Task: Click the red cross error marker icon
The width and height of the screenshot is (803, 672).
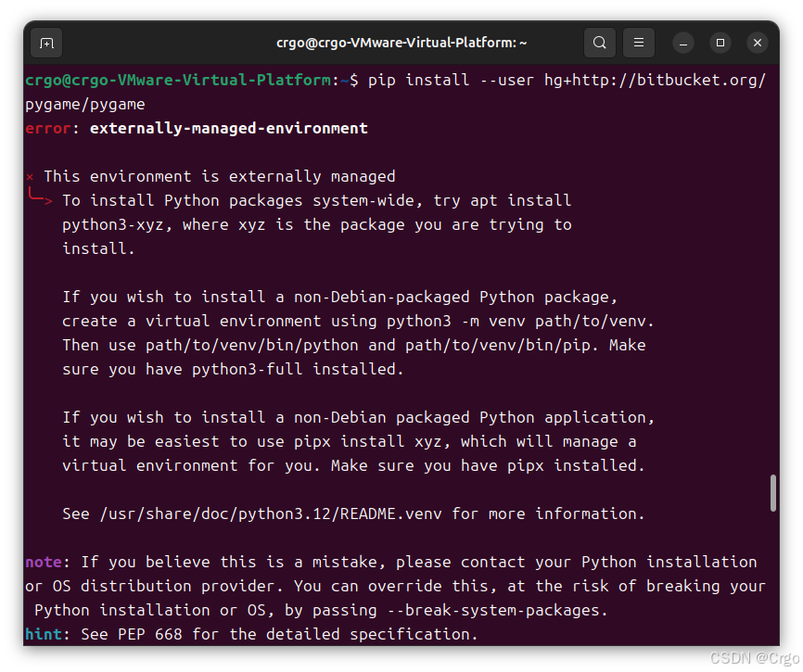Action: coord(29,176)
